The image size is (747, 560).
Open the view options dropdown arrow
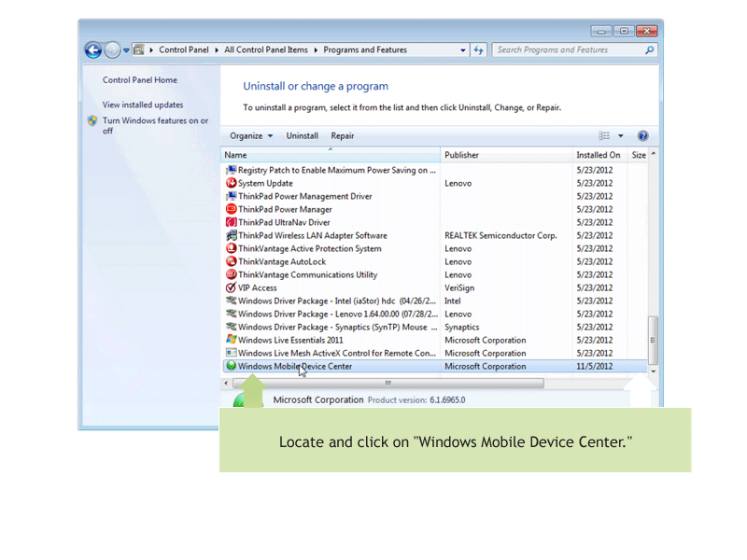[620, 135]
